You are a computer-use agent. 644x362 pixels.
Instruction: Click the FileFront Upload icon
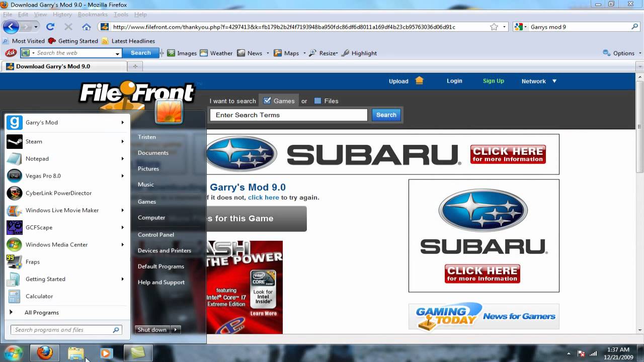coord(419,80)
